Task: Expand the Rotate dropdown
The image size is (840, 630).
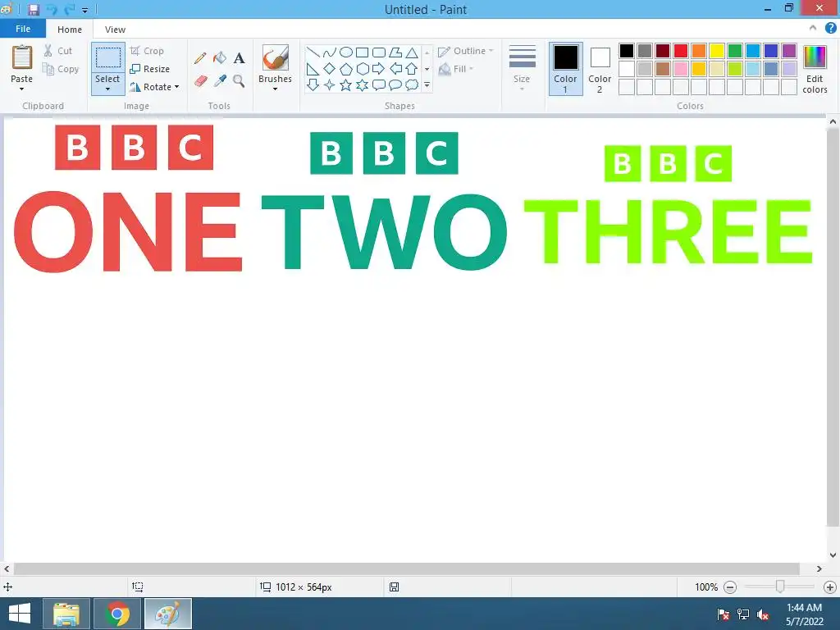Action: (x=177, y=87)
